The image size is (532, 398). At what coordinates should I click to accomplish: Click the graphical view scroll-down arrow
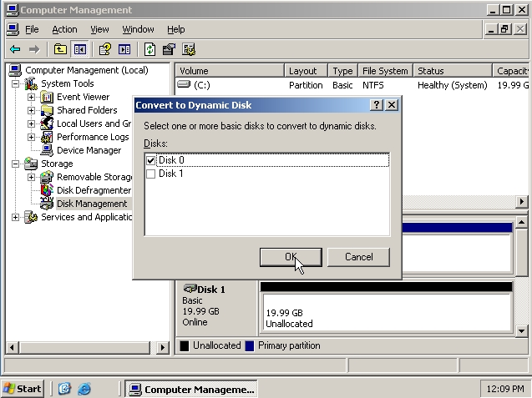[x=521, y=330]
